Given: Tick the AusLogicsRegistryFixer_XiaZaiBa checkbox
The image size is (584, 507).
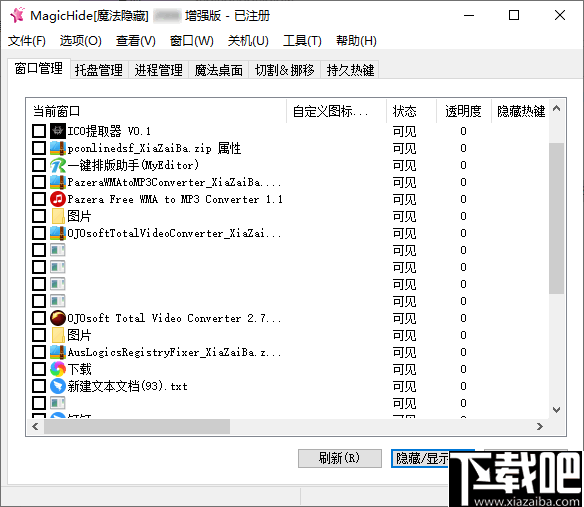Looking at the screenshot, I should pos(39,352).
